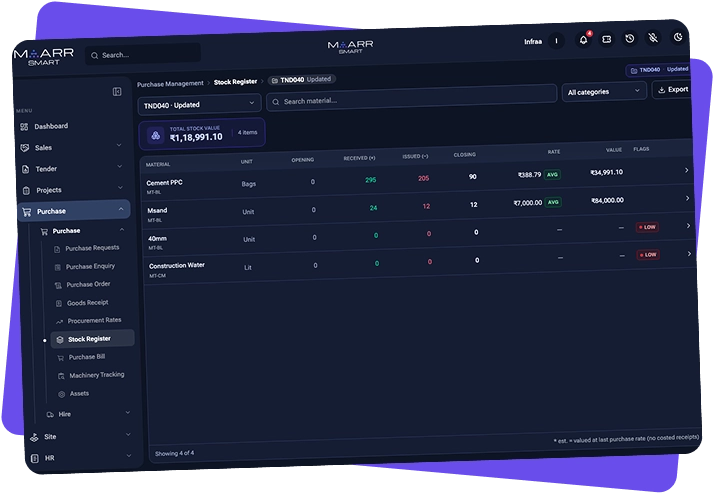This screenshot has height=494, width=715.
Task: Click the LOW flag on 40mm row
Action: (x=647, y=227)
